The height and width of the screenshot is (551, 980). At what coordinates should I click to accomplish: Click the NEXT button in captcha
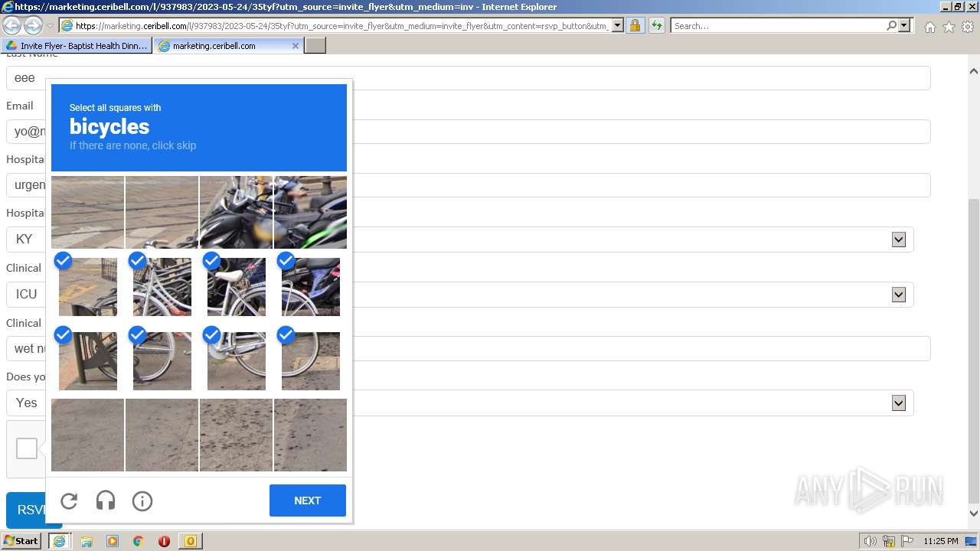(308, 500)
